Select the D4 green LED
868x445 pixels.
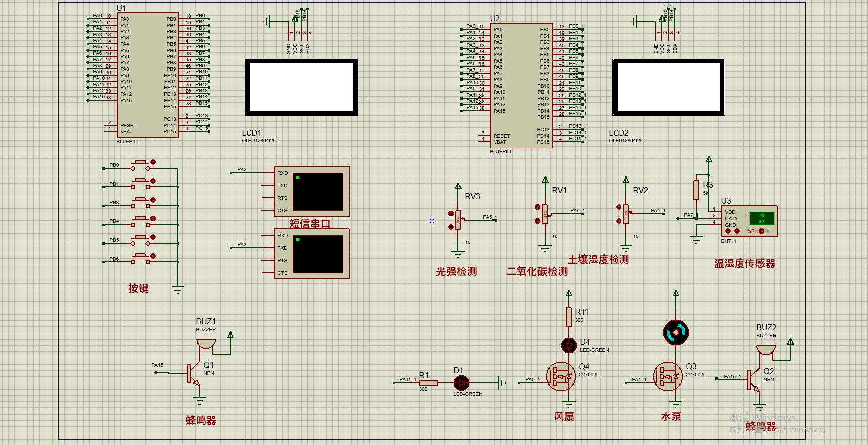[x=569, y=345]
